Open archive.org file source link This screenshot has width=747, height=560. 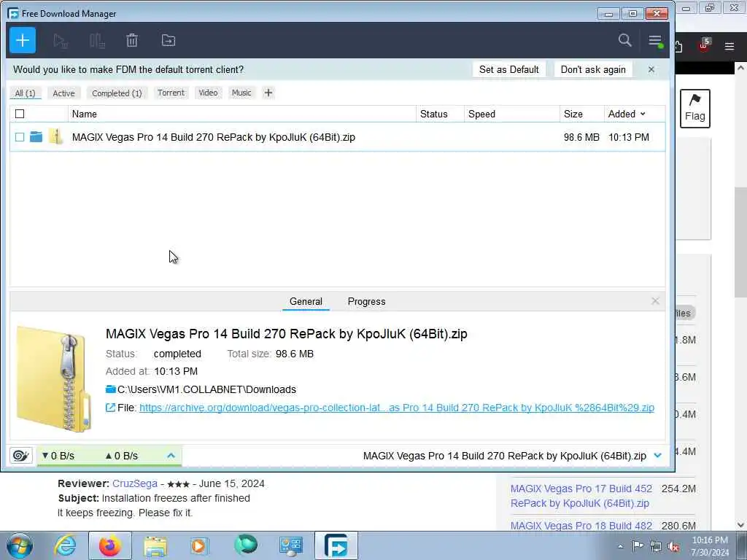(396, 408)
